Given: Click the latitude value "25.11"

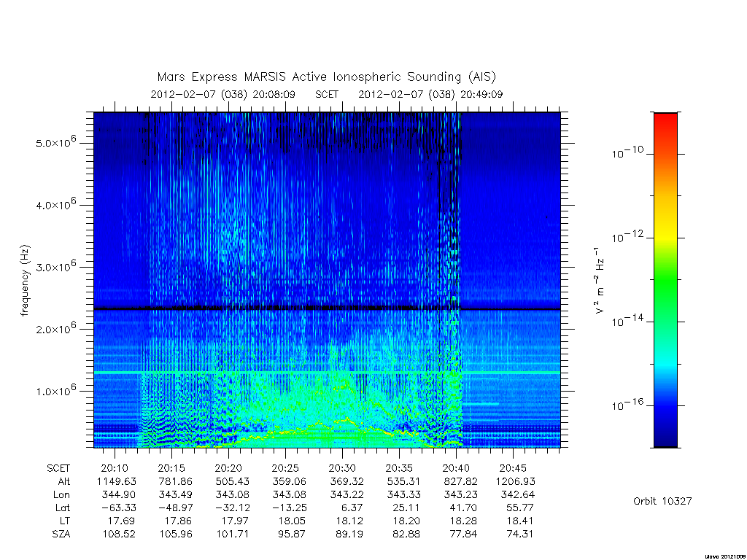Looking at the screenshot, I should pyautogui.click(x=406, y=507).
